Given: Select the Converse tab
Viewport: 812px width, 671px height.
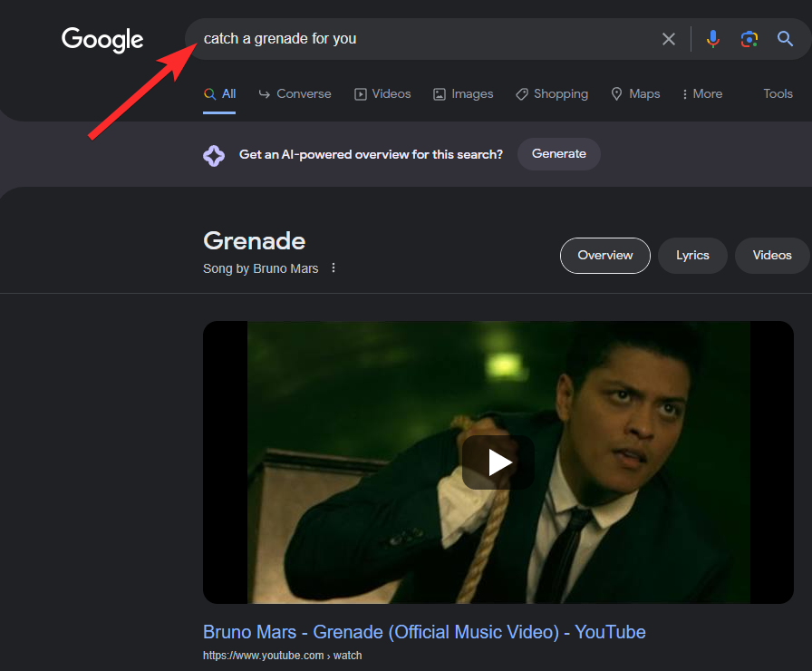Looking at the screenshot, I should [295, 93].
